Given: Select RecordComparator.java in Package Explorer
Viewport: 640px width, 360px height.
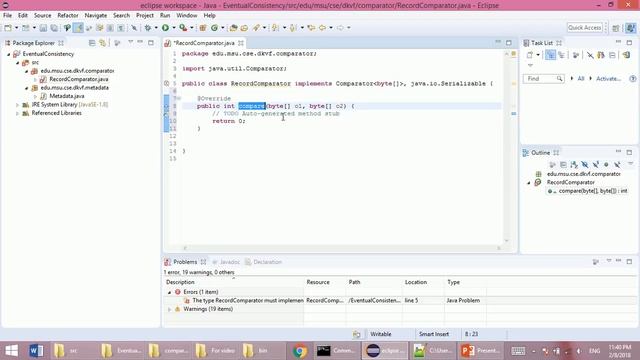Looking at the screenshot, I should [x=79, y=79].
